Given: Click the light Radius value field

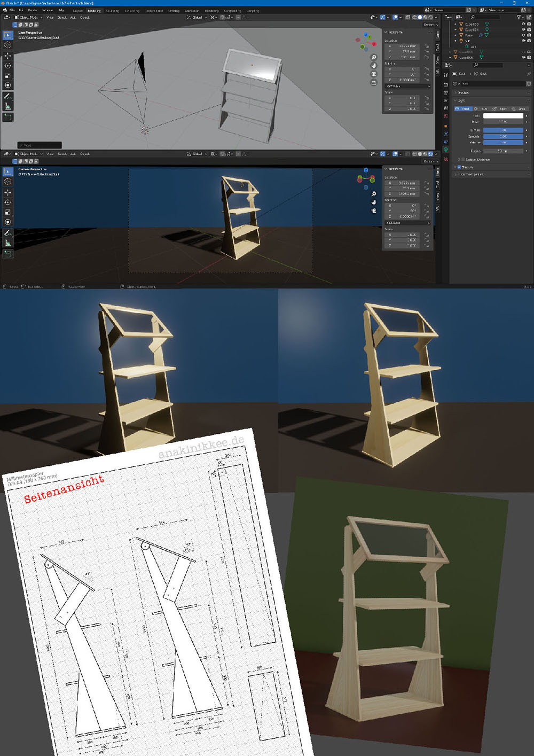Looking at the screenshot, I should point(503,151).
